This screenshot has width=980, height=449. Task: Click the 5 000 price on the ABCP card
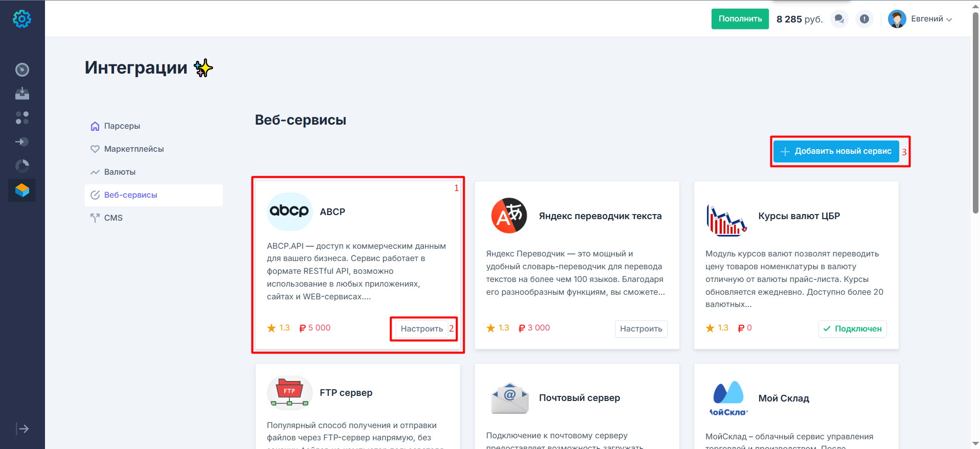click(315, 328)
